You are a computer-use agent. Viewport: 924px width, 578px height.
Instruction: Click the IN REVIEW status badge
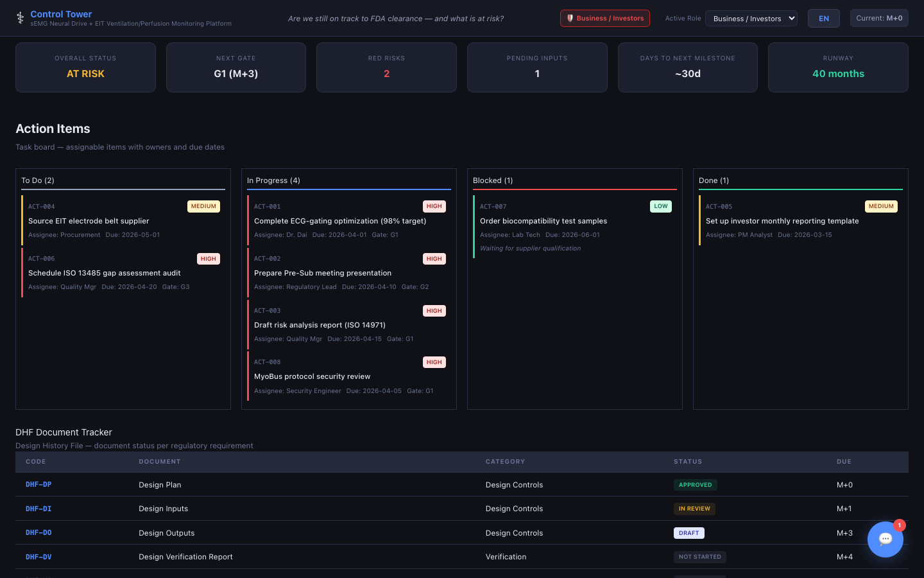tap(694, 509)
